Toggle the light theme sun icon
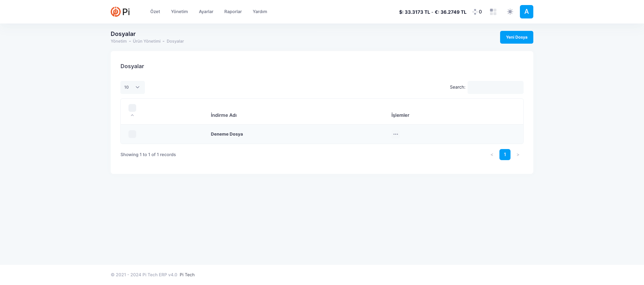The width and height of the screenshot is (644, 285). tap(510, 12)
